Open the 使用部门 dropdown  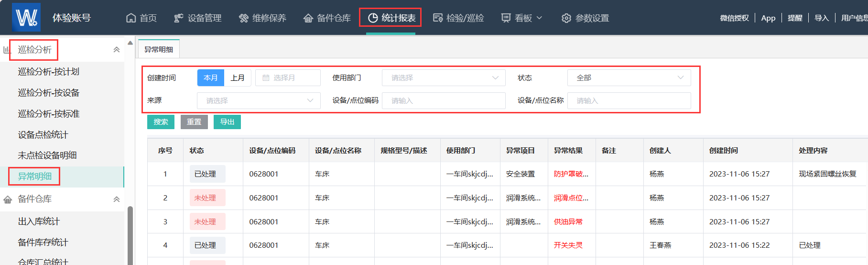click(x=444, y=78)
